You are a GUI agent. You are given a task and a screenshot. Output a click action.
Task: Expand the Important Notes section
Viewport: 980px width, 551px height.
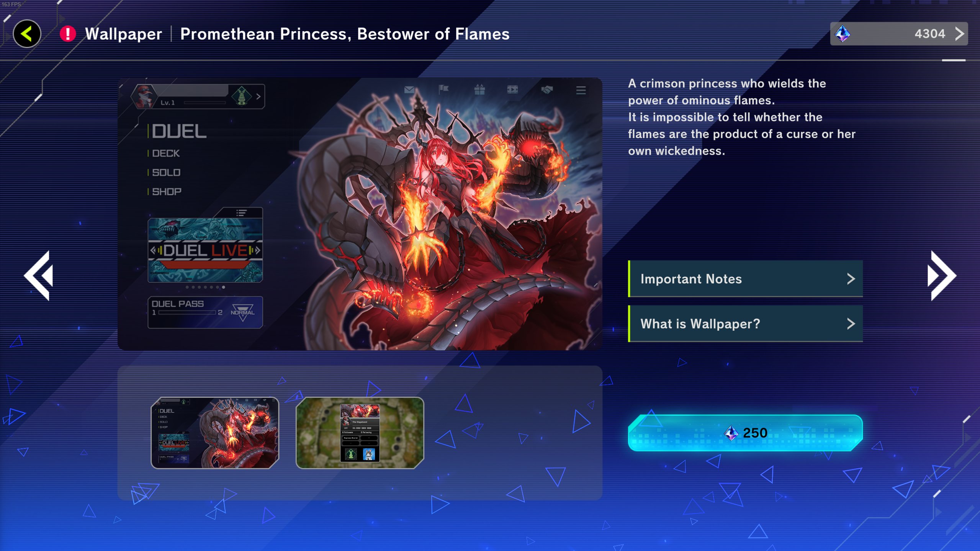point(745,279)
